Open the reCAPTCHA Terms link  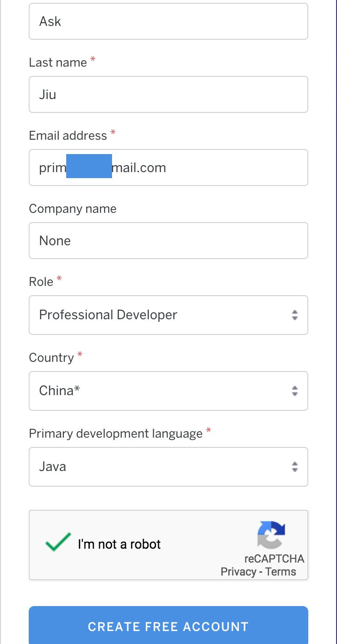click(x=281, y=572)
